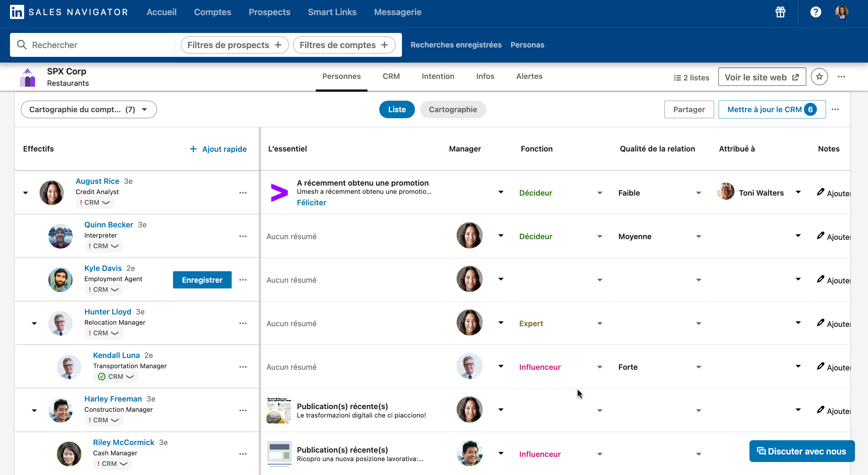Collapse Harley Freeman's reports tree
The image size is (868, 475).
point(34,411)
